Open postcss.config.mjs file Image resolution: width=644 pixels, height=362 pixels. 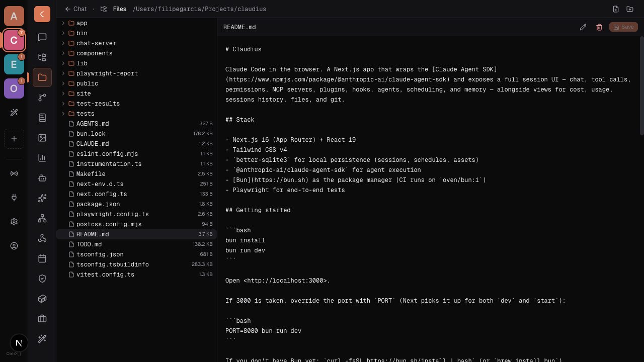click(x=137, y=224)
